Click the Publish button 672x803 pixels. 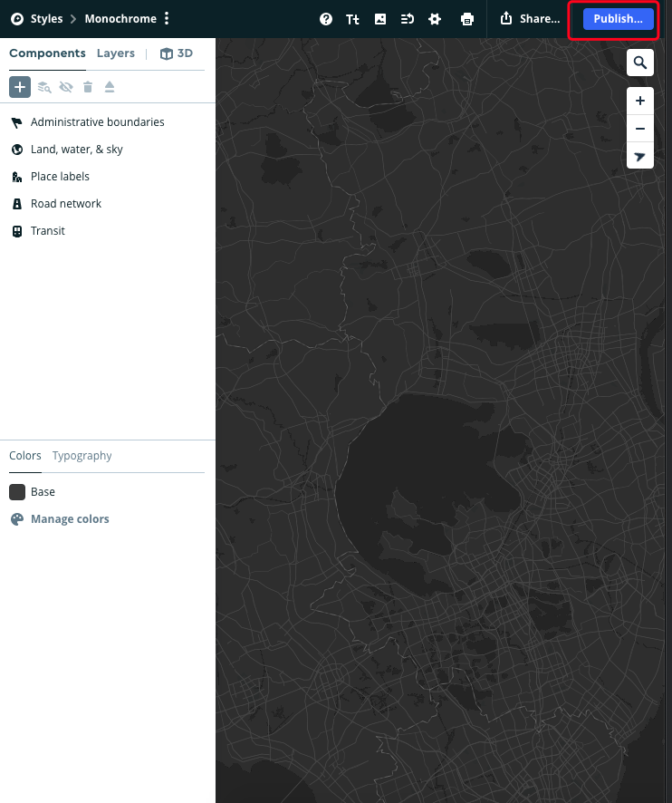(618, 19)
